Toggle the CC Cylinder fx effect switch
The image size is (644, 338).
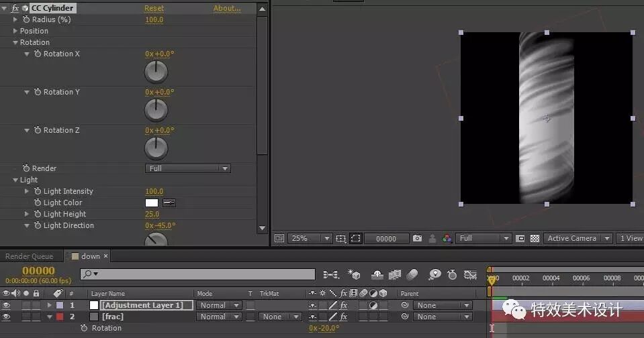click(x=15, y=8)
